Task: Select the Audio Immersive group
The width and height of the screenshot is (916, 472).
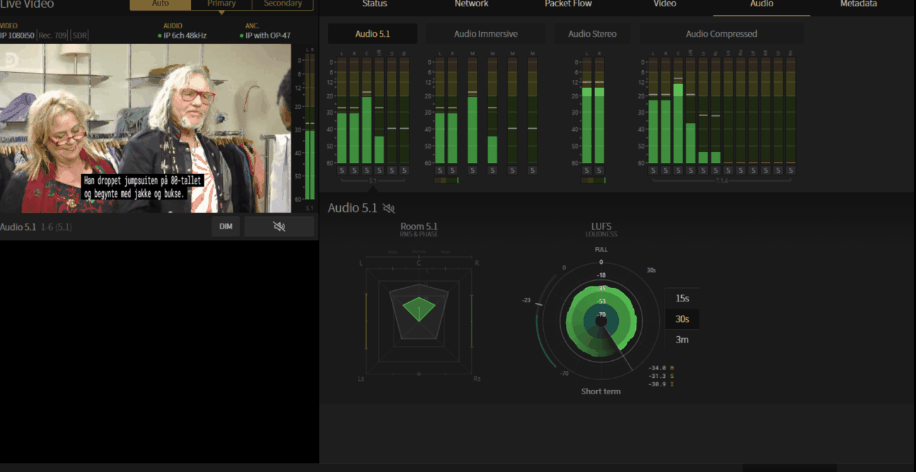Action: coord(486,34)
